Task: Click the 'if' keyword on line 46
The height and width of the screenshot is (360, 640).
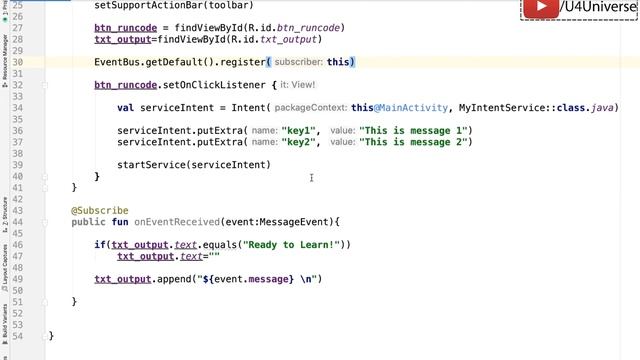Action: 100,245
